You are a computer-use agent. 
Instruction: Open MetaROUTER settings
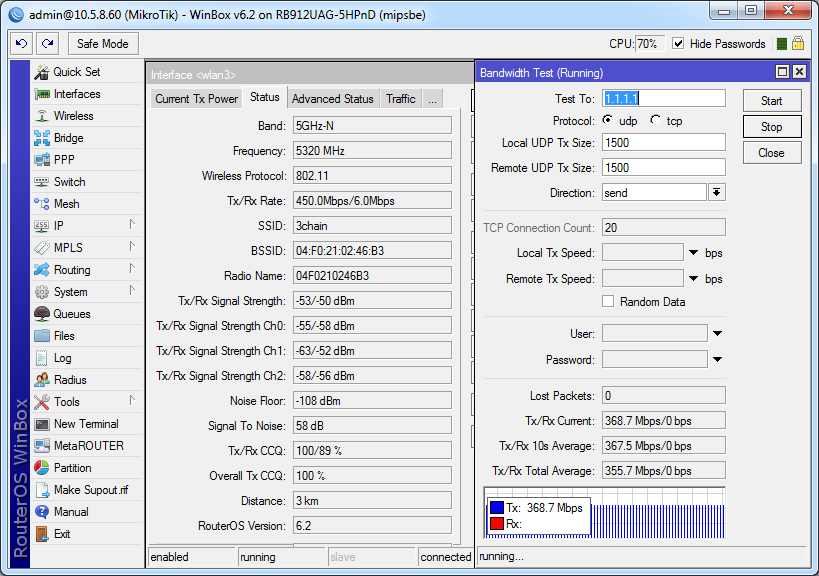(86, 446)
